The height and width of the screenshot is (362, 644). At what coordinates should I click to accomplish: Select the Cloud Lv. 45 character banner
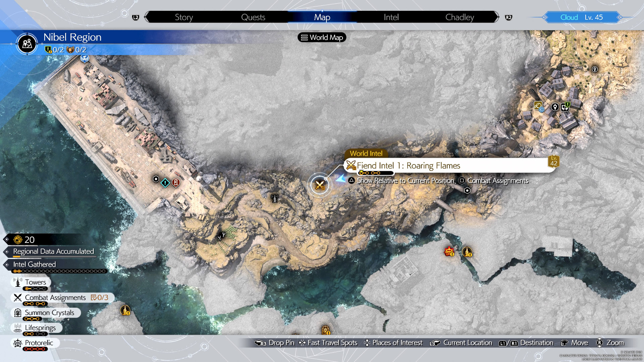tap(581, 17)
